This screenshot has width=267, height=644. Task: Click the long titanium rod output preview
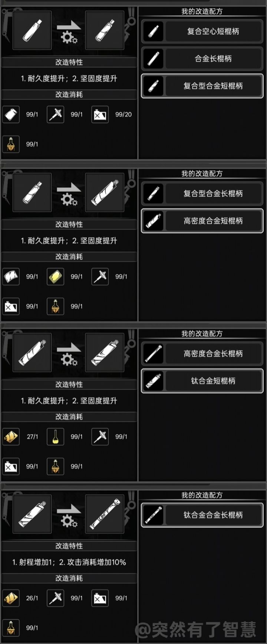105,514
